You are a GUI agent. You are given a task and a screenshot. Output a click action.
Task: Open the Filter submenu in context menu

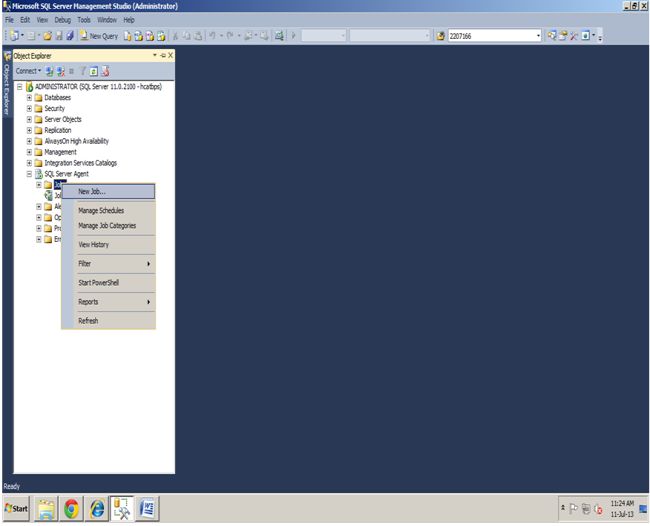(x=109, y=264)
